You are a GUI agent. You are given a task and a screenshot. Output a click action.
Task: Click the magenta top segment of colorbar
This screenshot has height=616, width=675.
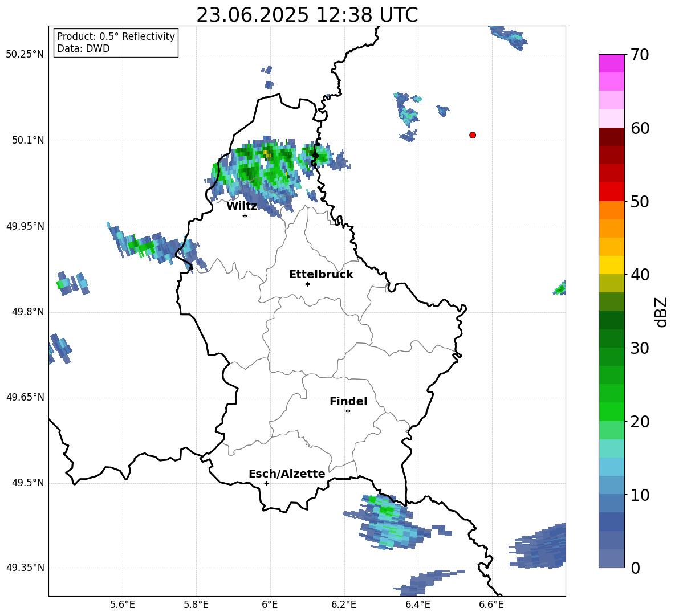coord(611,63)
